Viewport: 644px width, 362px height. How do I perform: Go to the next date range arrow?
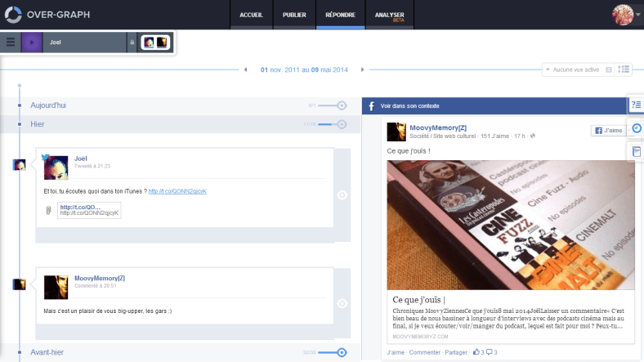point(363,69)
